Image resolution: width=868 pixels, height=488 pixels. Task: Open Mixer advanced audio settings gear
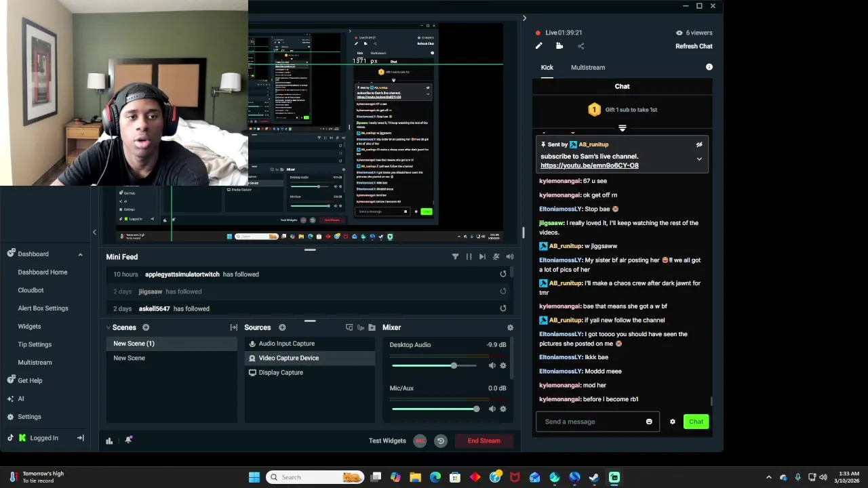[x=510, y=327]
